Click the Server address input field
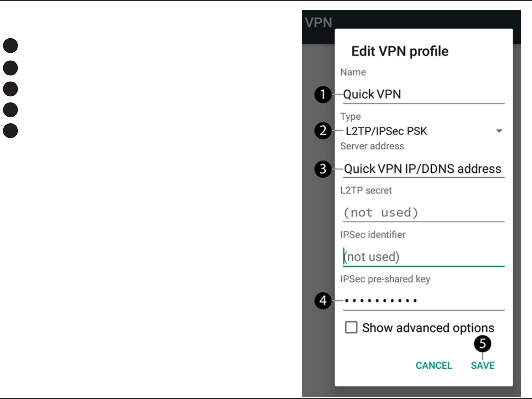 [x=424, y=169]
